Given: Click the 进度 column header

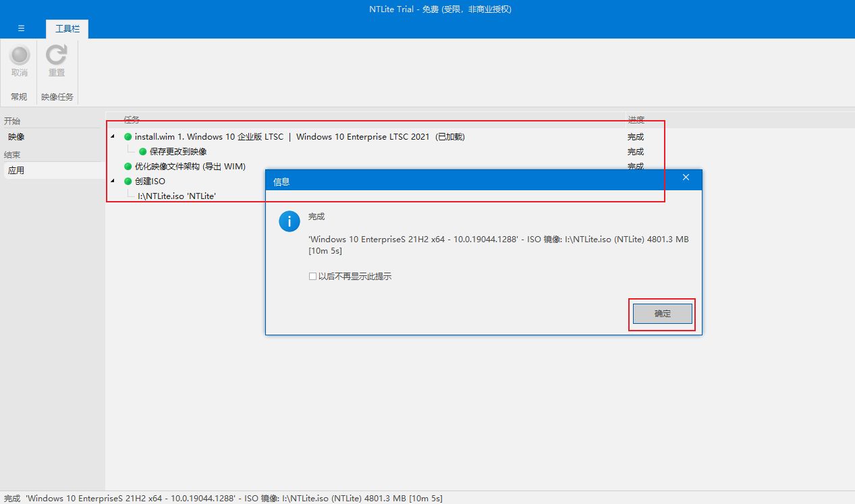Looking at the screenshot, I should 636,120.
